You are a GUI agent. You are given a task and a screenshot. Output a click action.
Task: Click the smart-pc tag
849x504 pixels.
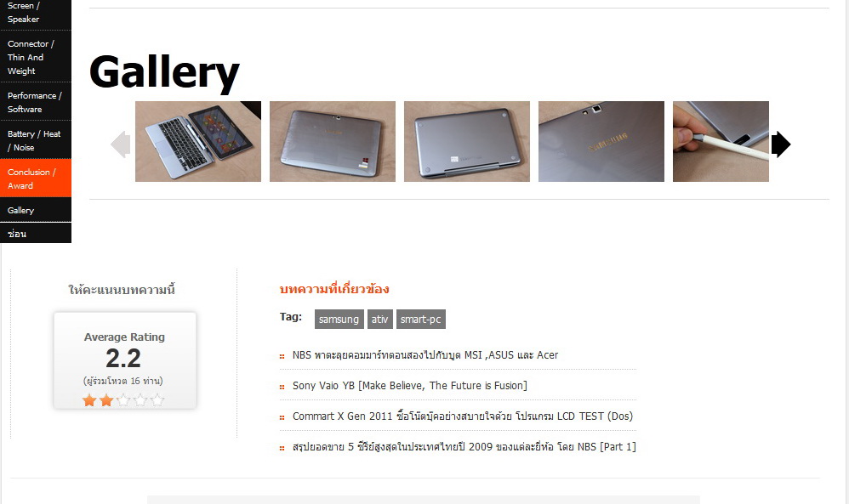pyautogui.click(x=421, y=319)
